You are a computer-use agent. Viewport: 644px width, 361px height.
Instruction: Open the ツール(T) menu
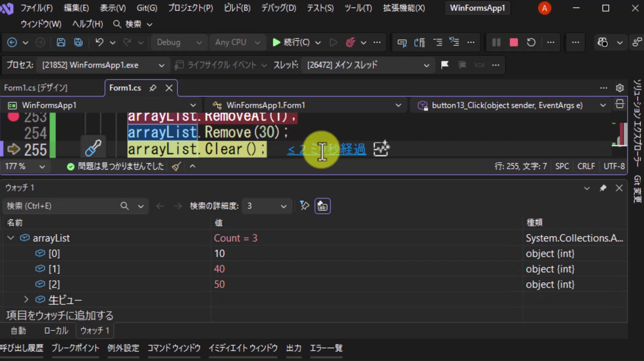click(x=358, y=8)
